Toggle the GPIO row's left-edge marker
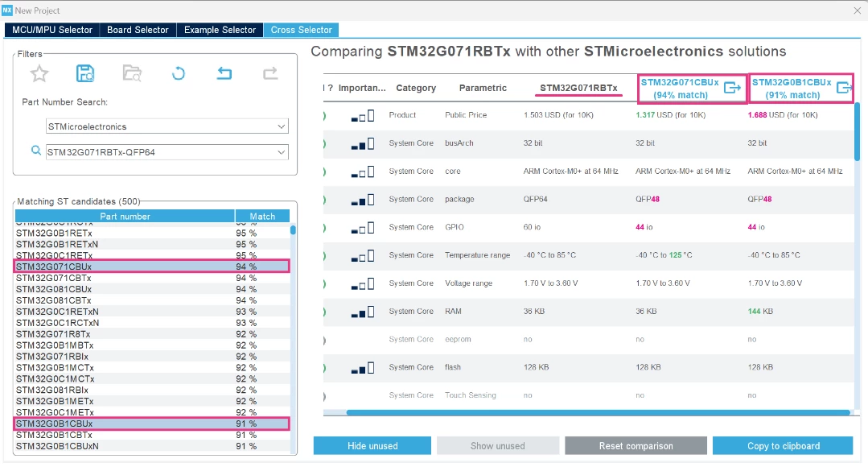 click(x=325, y=228)
